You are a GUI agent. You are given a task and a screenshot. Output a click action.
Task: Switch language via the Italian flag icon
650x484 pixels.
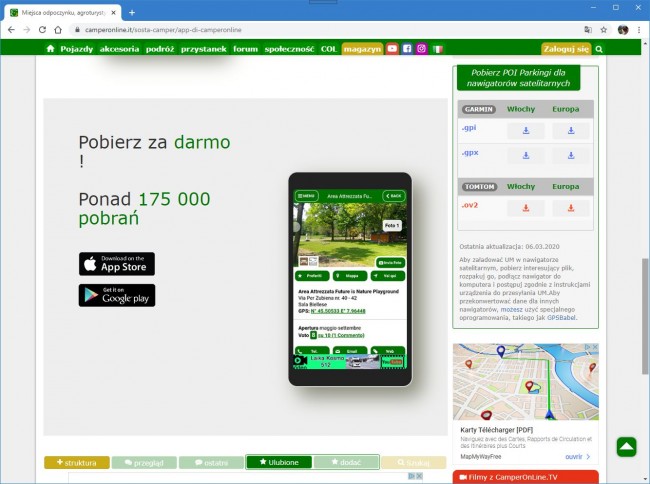pyautogui.click(x=438, y=49)
